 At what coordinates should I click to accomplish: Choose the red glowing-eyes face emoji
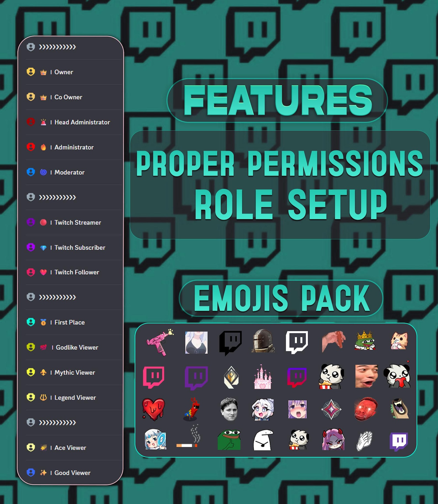366,409
